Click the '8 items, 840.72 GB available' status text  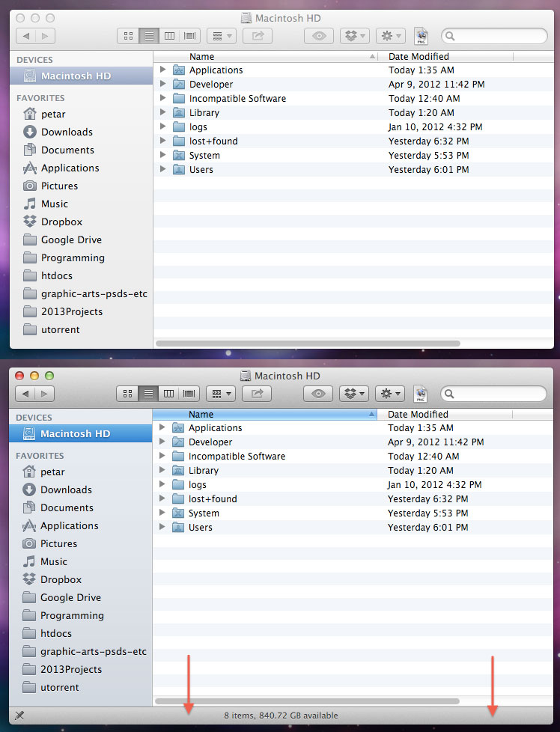click(x=281, y=716)
